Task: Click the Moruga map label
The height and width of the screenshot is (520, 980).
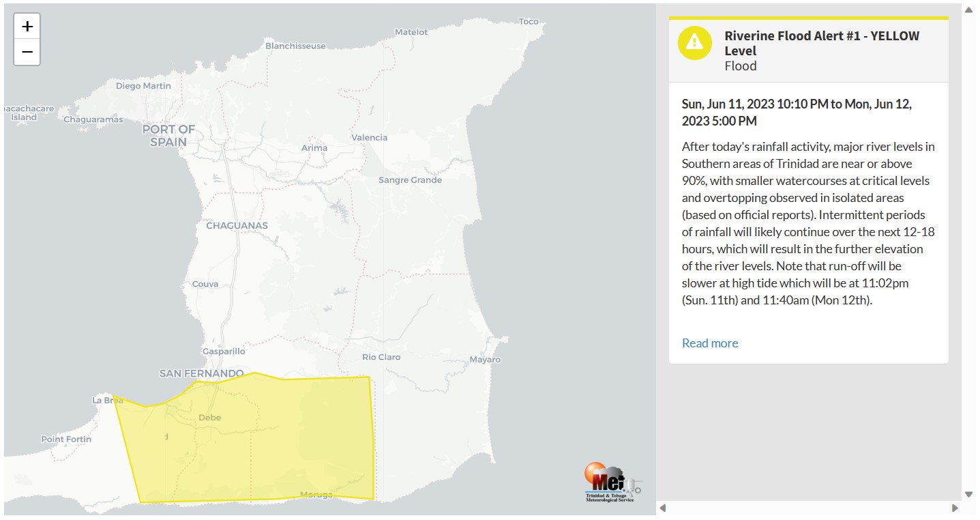Action: (x=316, y=495)
